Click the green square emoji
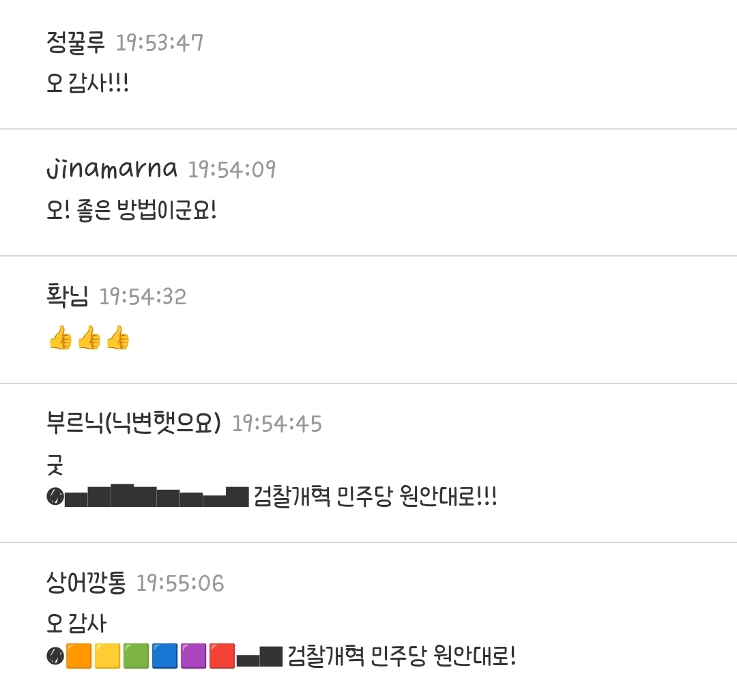Viewport: 737px width, 700px height. [136, 656]
